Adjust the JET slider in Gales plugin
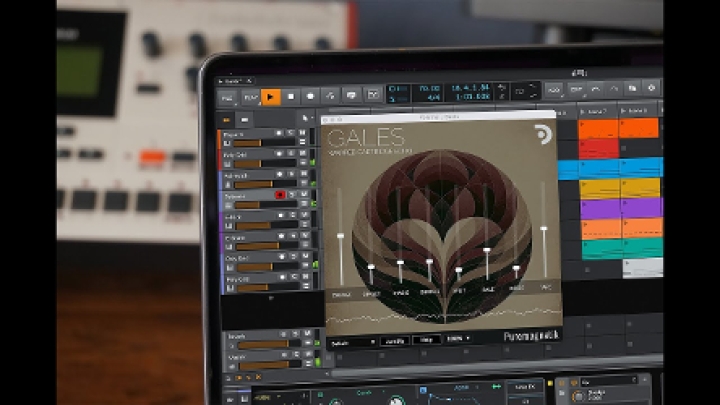720x405 pixels. point(458,270)
